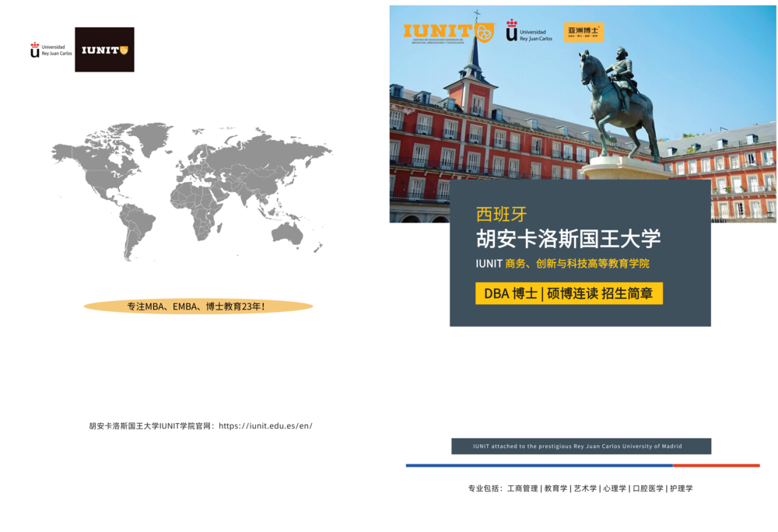Click the oval banner 专注MBA、EMBA、博士教育23年!
This screenshot has height=532, width=778.
pos(198,306)
